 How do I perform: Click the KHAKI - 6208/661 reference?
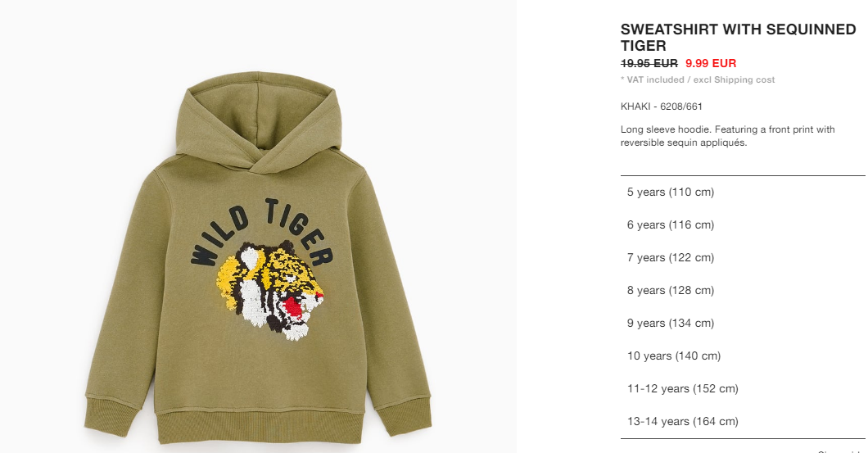click(x=662, y=106)
